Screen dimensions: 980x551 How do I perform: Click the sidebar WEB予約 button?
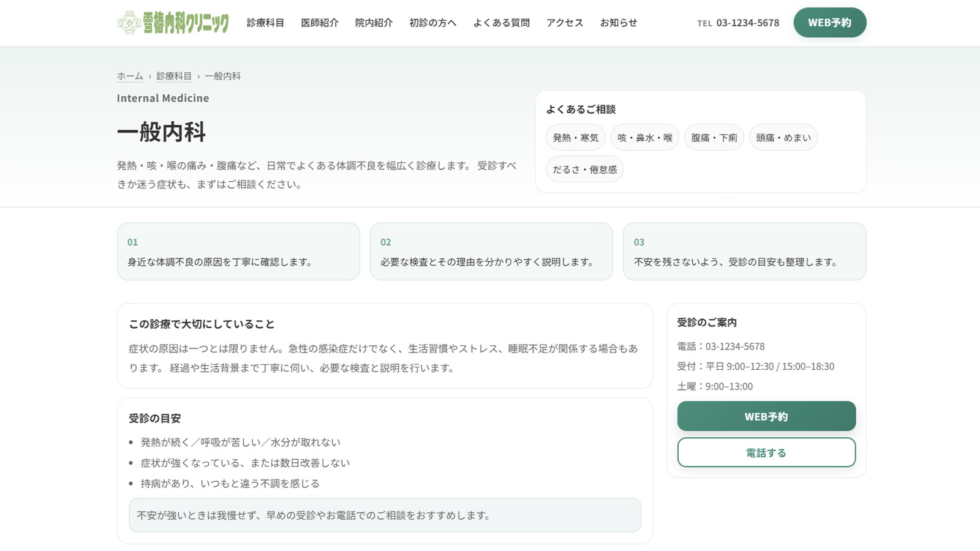coord(766,416)
